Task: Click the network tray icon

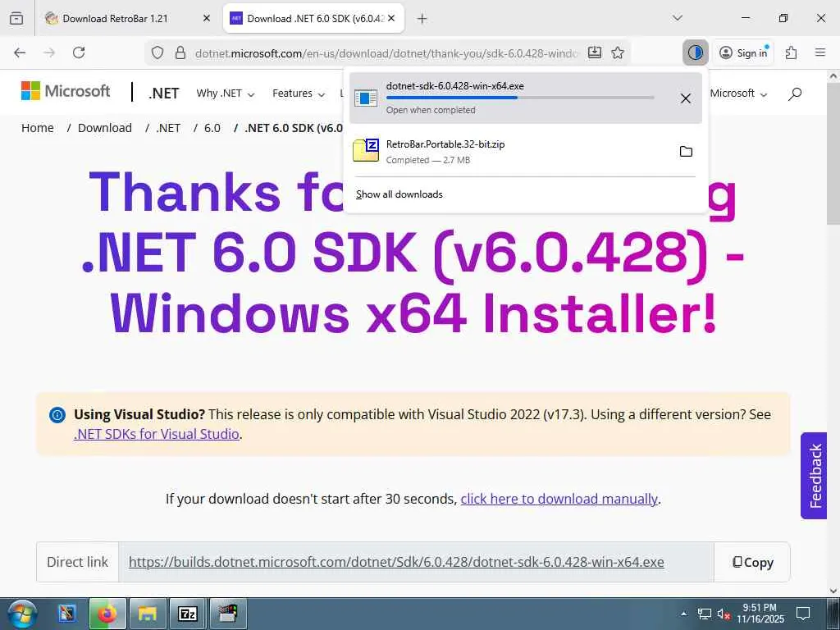Action: (x=704, y=614)
